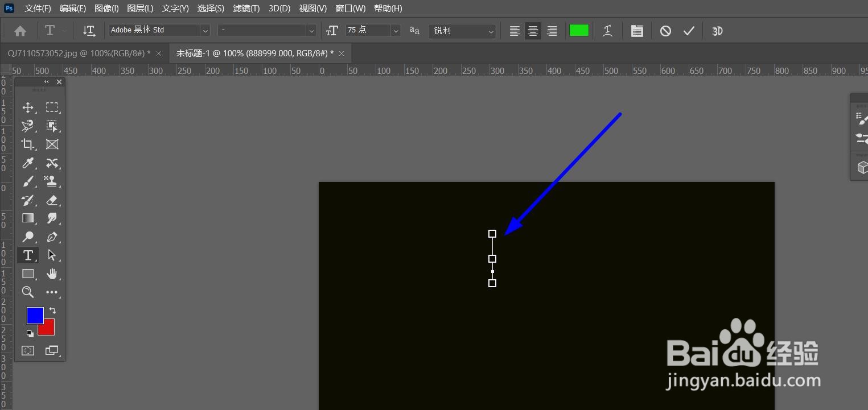Select the Pen tool

click(52, 237)
